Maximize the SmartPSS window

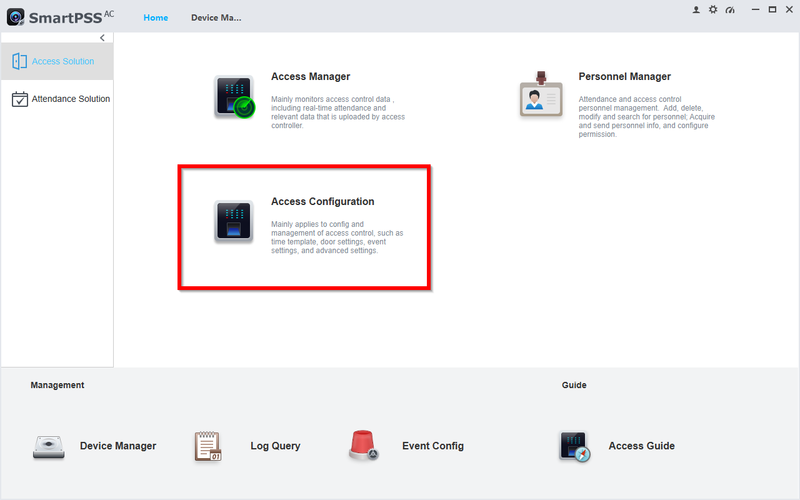tap(772, 10)
